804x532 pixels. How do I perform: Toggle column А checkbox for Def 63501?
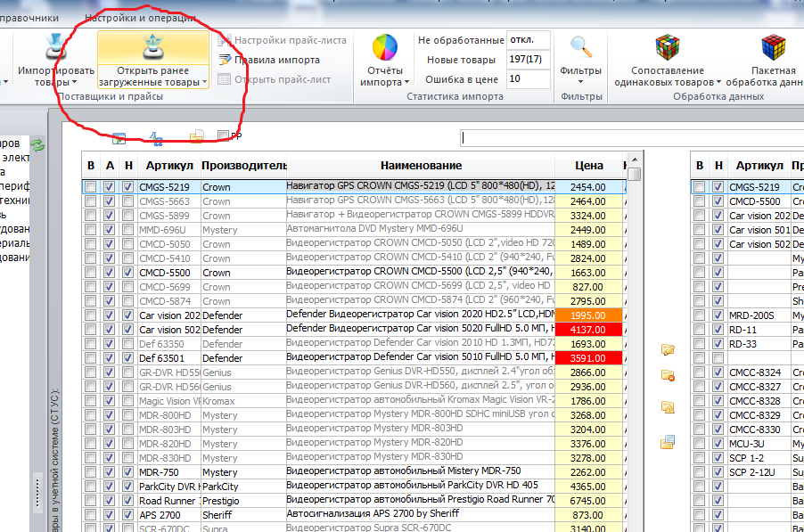110,358
